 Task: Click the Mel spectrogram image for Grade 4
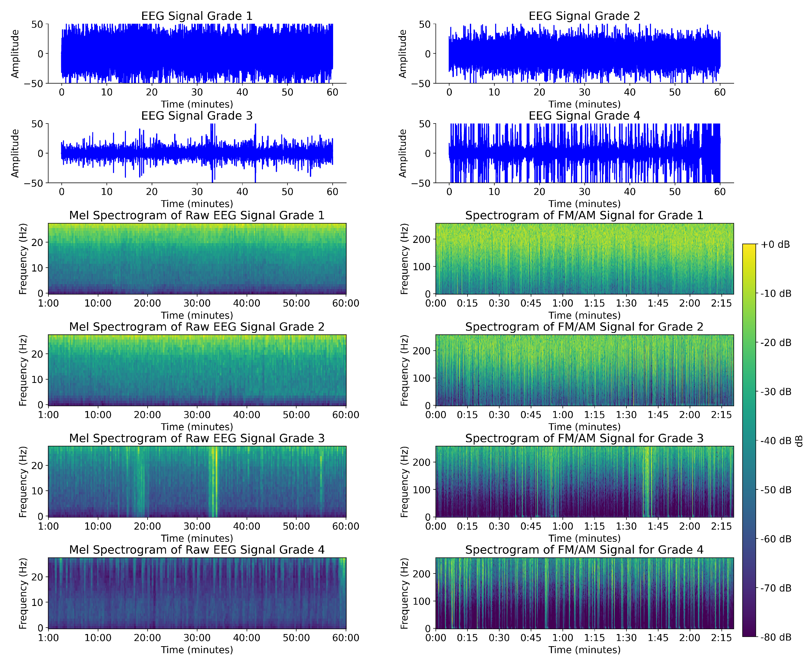(x=197, y=593)
